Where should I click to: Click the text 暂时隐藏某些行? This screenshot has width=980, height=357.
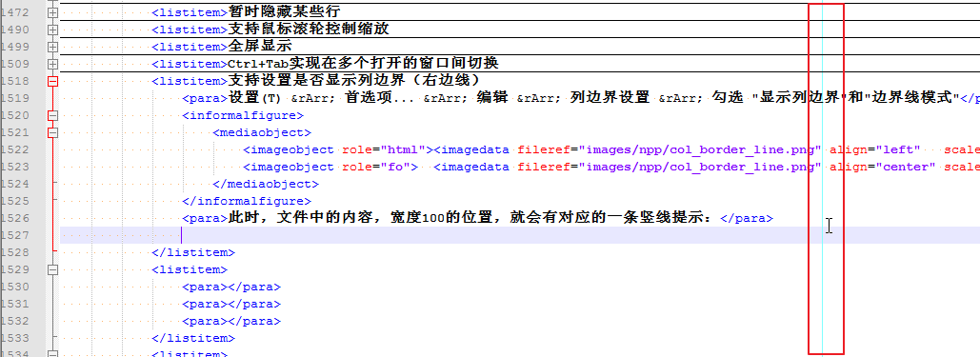(x=284, y=11)
